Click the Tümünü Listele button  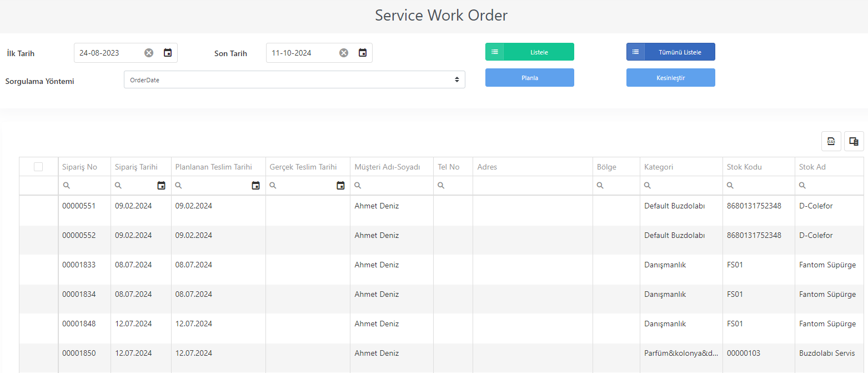pyautogui.click(x=671, y=52)
